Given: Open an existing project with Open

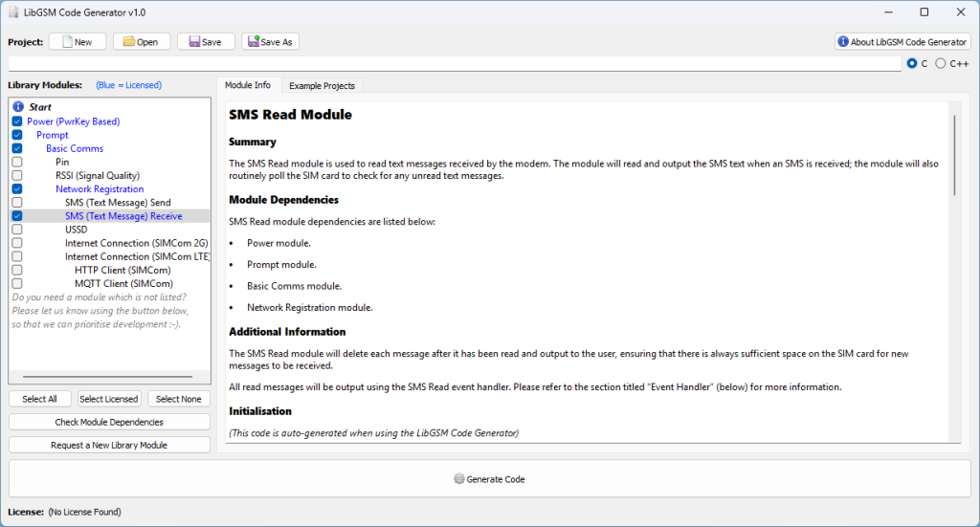Looking at the screenshot, I should click(142, 42).
